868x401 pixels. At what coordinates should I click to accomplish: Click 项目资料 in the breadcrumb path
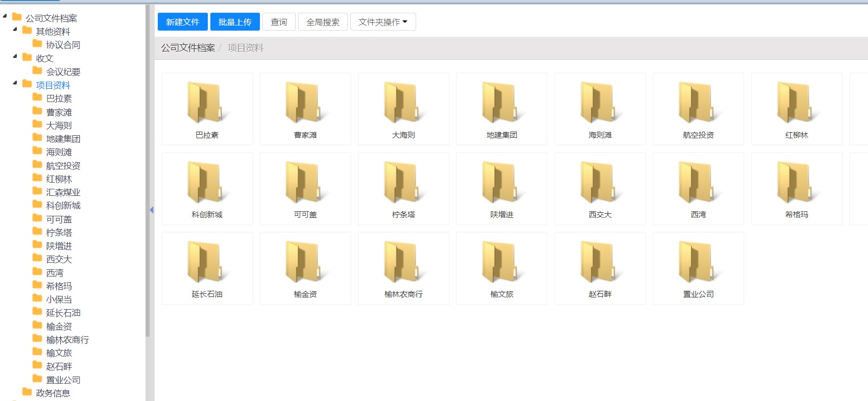tap(246, 48)
